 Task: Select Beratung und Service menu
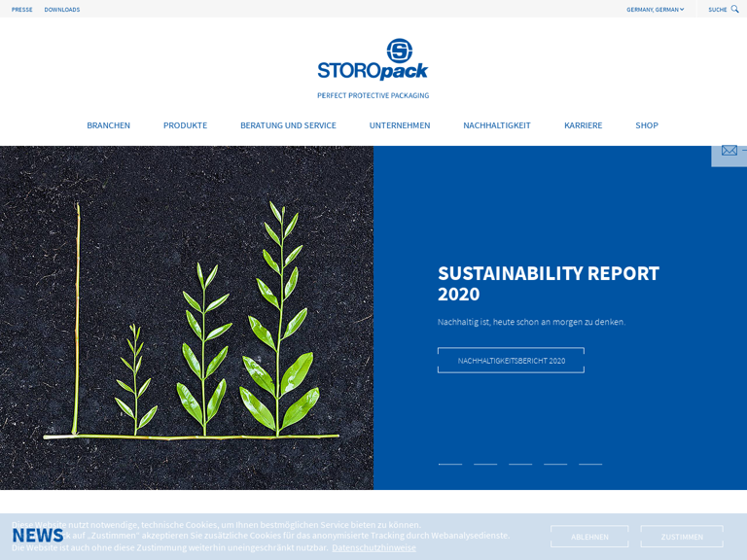[288, 125]
